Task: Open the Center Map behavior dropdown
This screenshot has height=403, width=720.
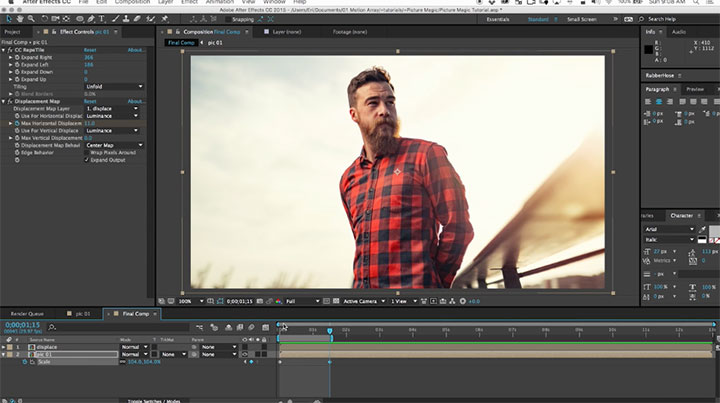Action: pos(114,146)
